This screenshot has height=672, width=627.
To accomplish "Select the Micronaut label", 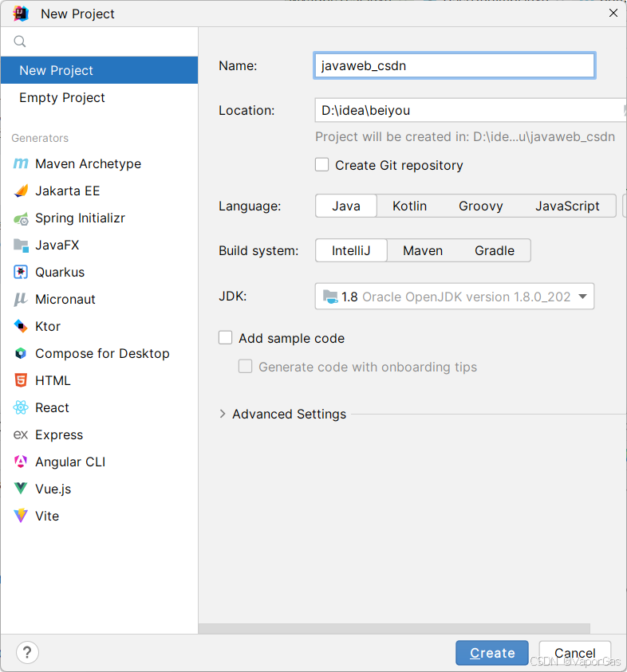I will coord(65,299).
